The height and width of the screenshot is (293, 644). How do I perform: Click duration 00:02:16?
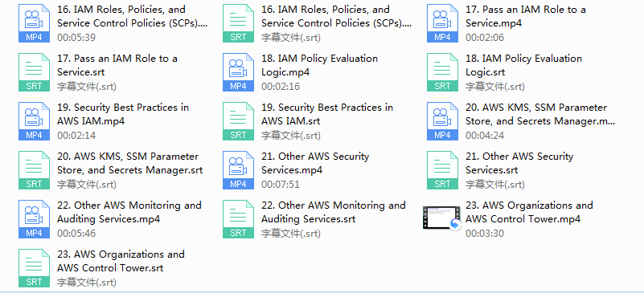[281, 87]
